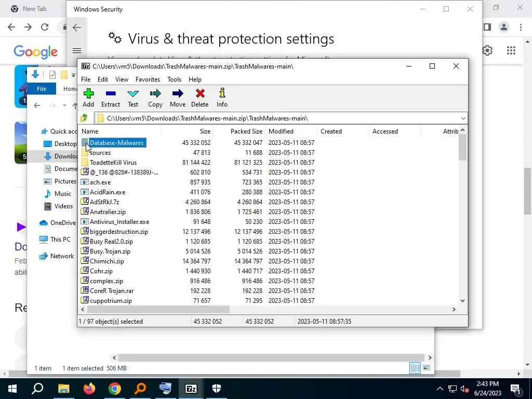Open the Google apps grid icon
The image size is (532, 399).
pos(511,50)
